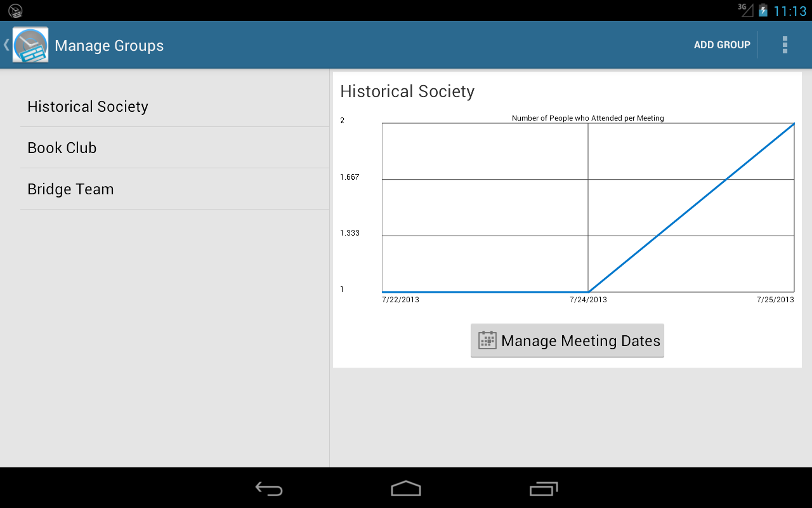Tap the Android back navigation button

click(x=269, y=488)
